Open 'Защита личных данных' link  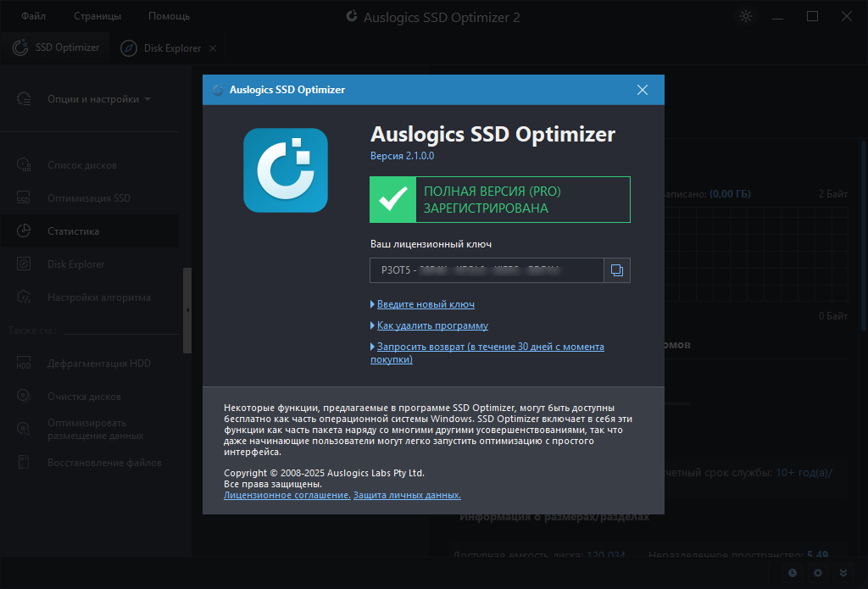point(407,495)
